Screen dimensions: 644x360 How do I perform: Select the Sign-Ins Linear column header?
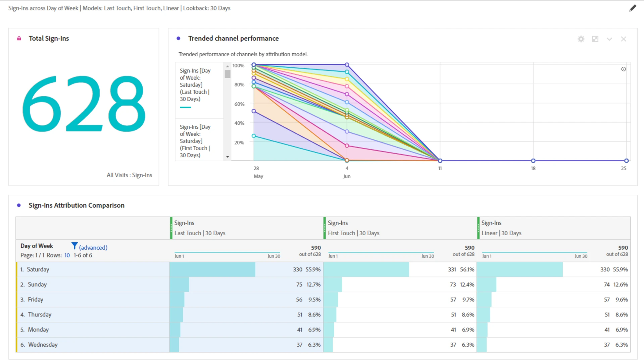coord(501,228)
